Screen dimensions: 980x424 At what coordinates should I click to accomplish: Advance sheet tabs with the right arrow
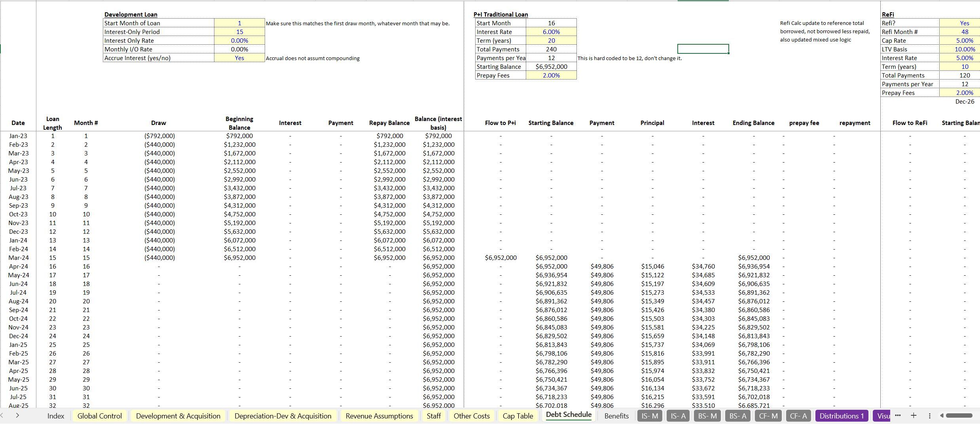pyautogui.click(x=17, y=416)
